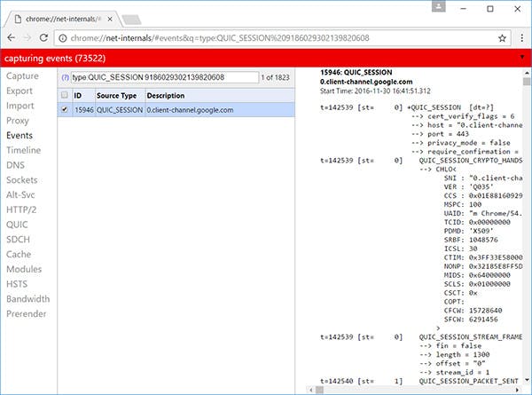
Task: Open the HTTP/2 section
Action: point(21,209)
